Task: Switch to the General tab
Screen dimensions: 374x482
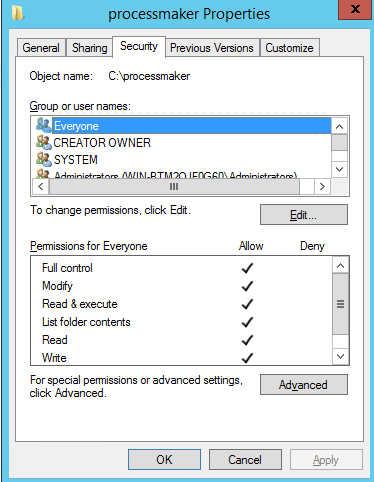Action: pos(41,48)
